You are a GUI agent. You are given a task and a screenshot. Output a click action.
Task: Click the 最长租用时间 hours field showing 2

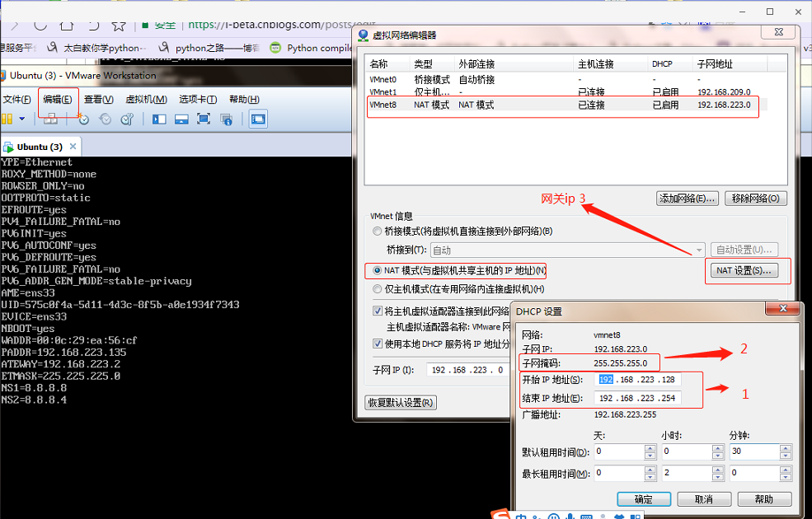click(x=687, y=473)
